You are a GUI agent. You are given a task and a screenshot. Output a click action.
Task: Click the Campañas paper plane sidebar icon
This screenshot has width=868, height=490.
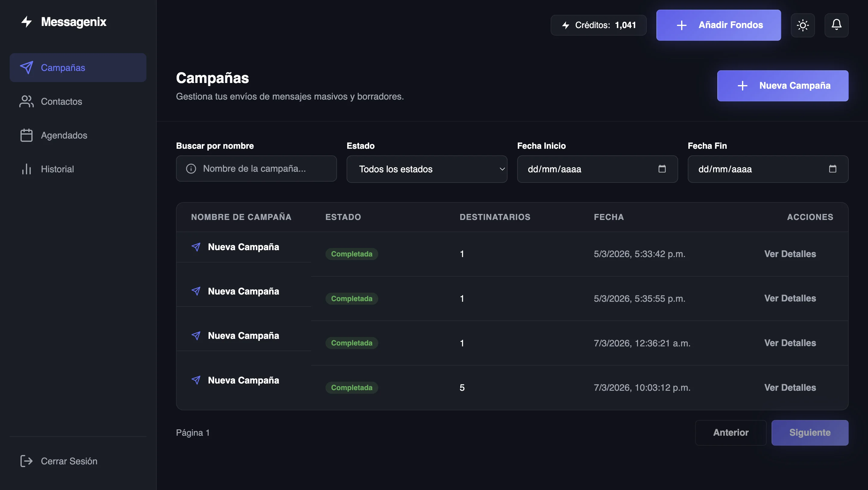[x=27, y=68]
